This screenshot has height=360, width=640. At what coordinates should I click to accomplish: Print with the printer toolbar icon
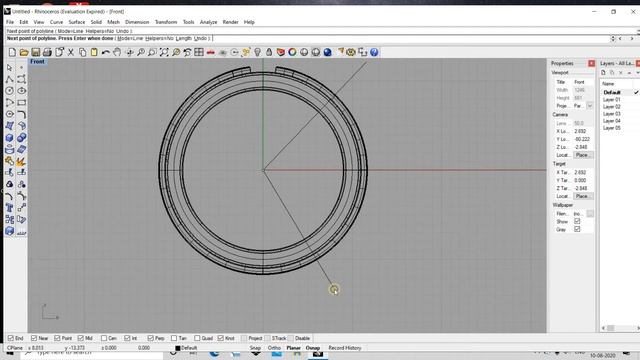point(47,52)
